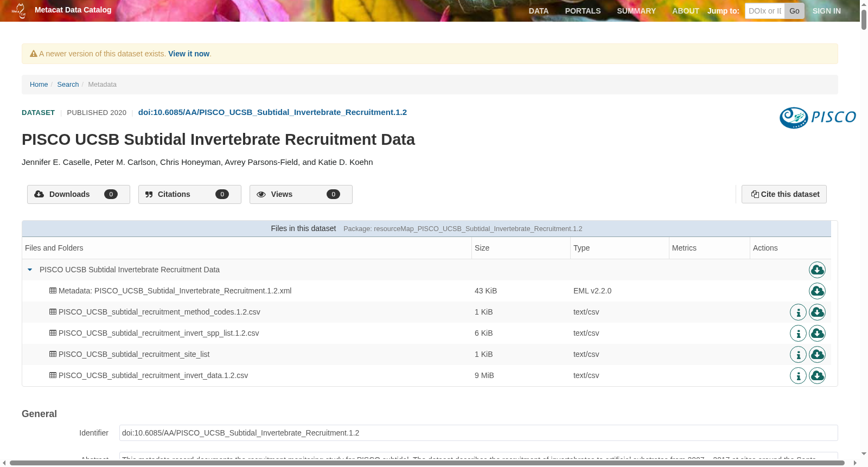Click Cite this dataset button
This screenshot has height=467, width=868.
click(x=784, y=194)
